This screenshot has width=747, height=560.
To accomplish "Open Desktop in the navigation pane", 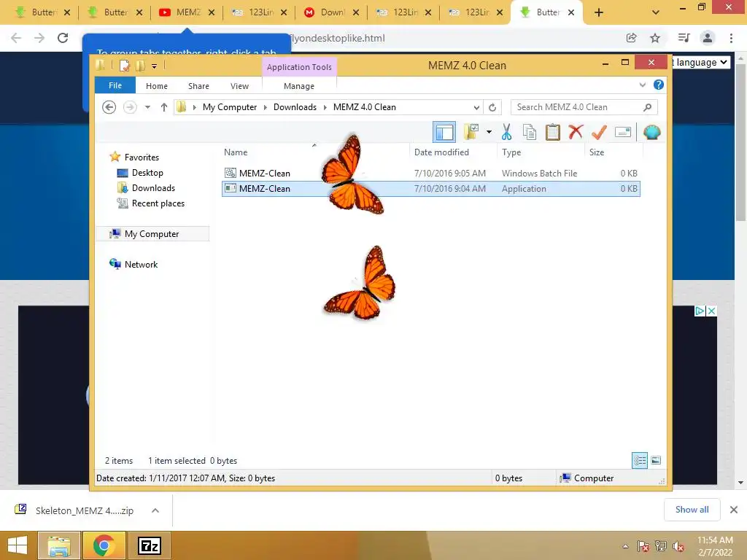I will pos(147,173).
